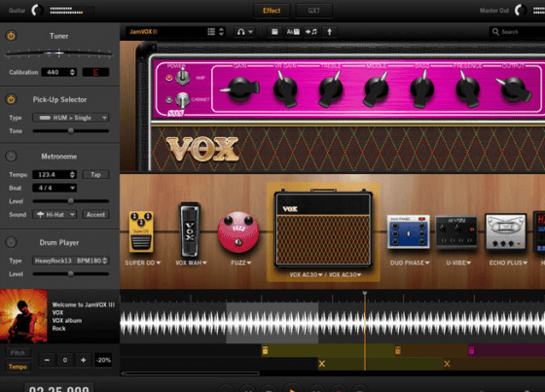Viewport: 545px width, 392px height.
Task: Select the VOX AC30 amp cabinet
Action: point(323,229)
